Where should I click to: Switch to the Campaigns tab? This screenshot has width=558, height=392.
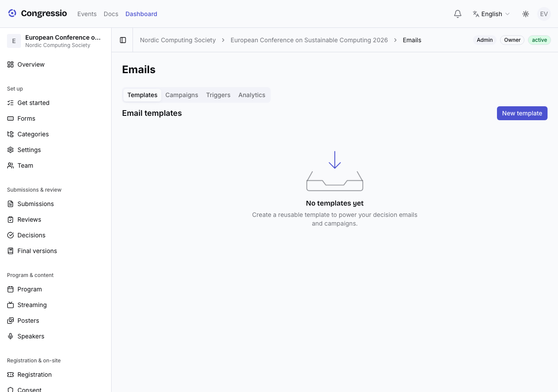click(x=182, y=95)
